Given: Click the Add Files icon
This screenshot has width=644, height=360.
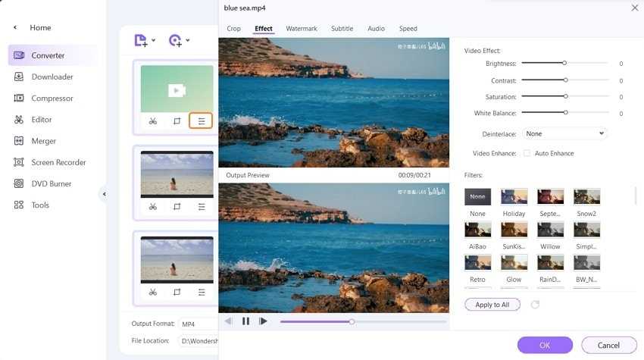Looking at the screenshot, I should (141, 40).
